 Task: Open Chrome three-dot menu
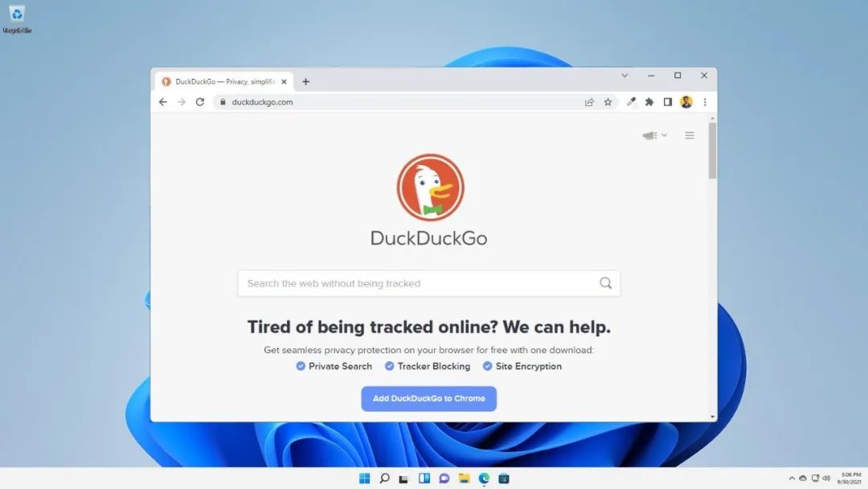coord(705,102)
